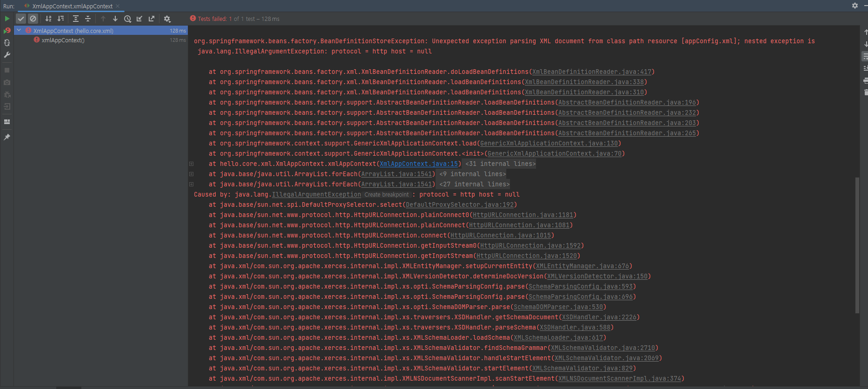This screenshot has height=389, width=868.
Task: Toggle Sort Alphabetically button
Action: coord(48,19)
